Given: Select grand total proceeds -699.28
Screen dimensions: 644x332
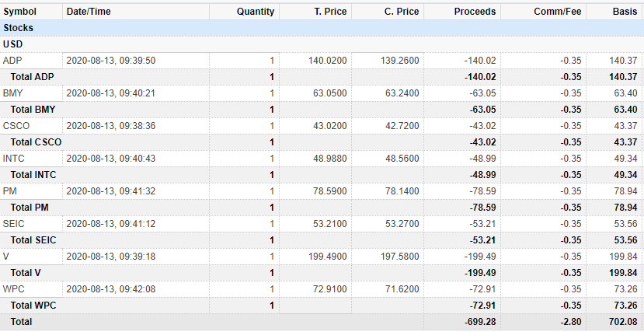Looking at the screenshot, I should [x=480, y=322].
